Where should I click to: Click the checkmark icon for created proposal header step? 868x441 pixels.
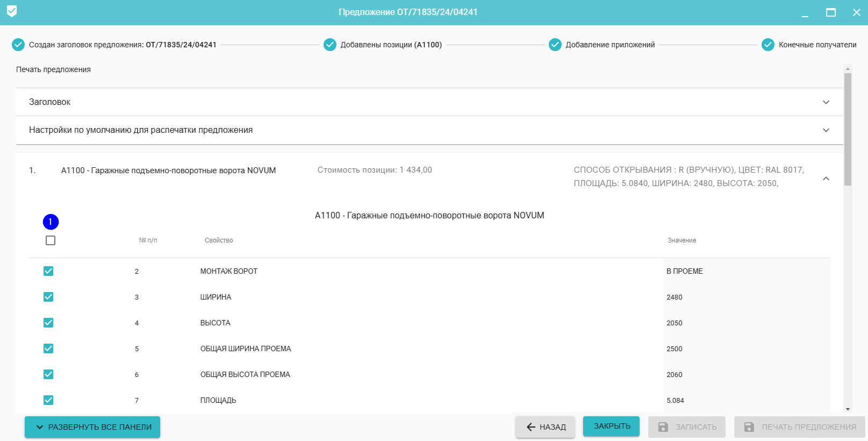coord(18,45)
